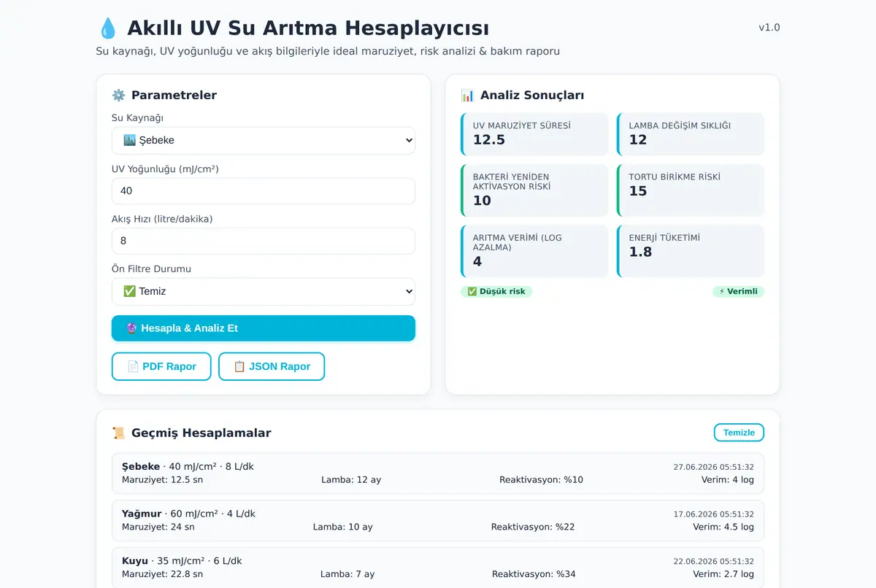Click the scroll icon beside Geçmiş Hesaplamalar

(x=118, y=433)
